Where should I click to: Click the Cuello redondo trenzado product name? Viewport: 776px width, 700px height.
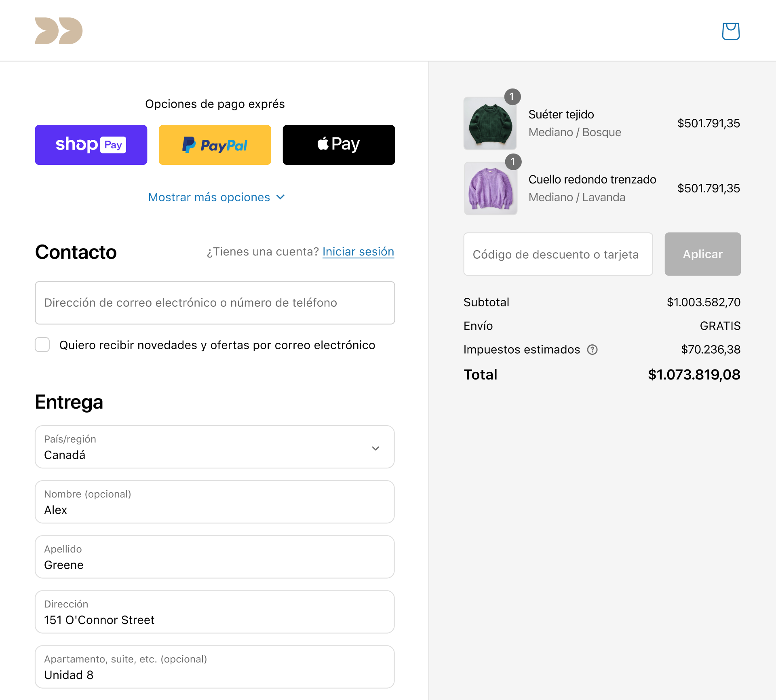(x=592, y=179)
